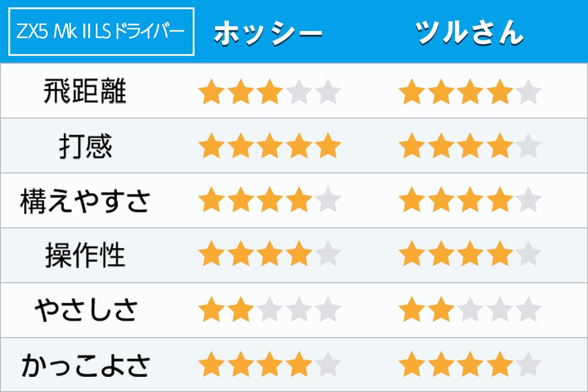Click ホッシー's fourth star for 構えやすさ

tap(298, 201)
